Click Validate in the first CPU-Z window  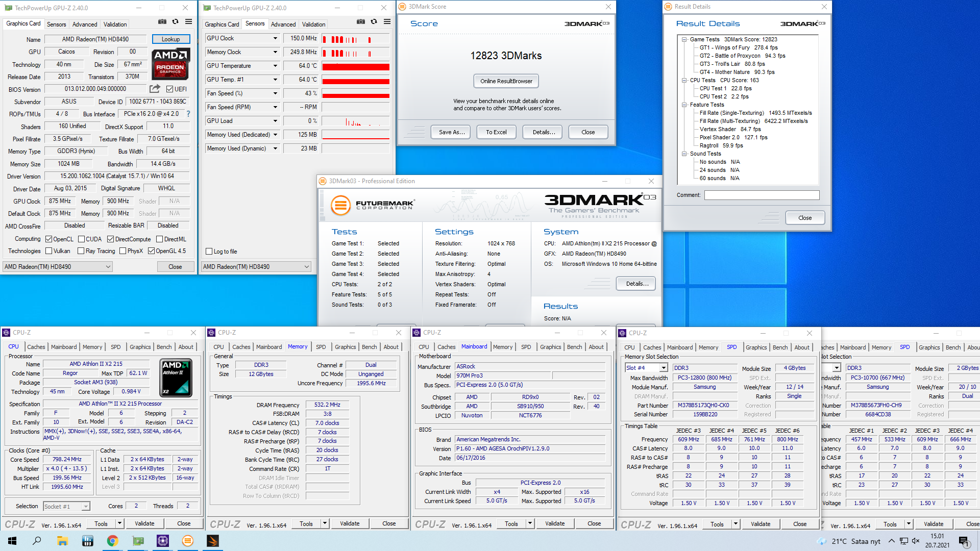coord(144,523)
